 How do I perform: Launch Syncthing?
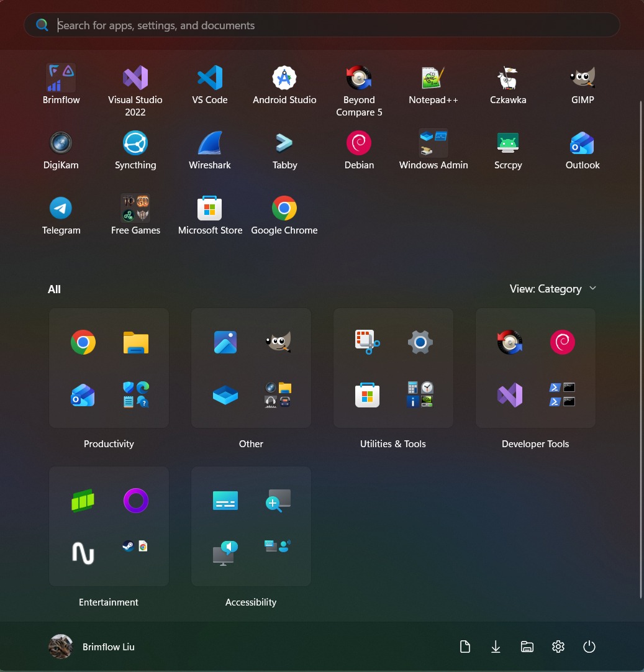click(x=135, y=150)
